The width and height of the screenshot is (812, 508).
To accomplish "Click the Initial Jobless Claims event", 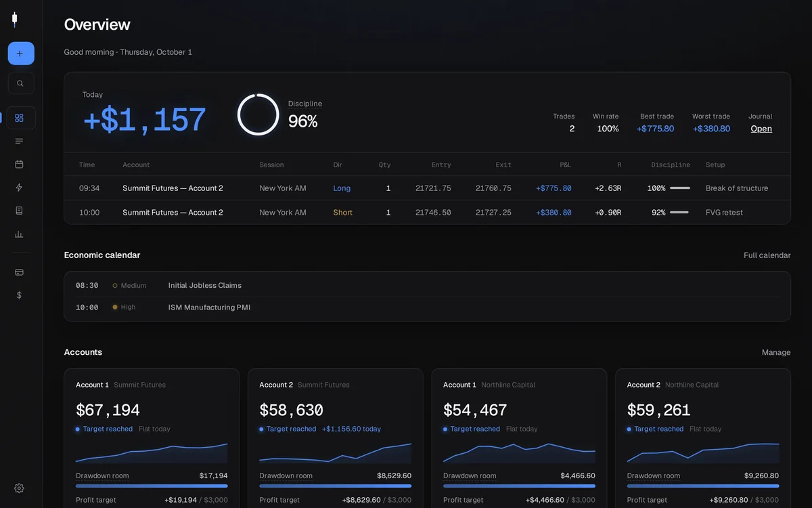I will [x=205, y=285].
